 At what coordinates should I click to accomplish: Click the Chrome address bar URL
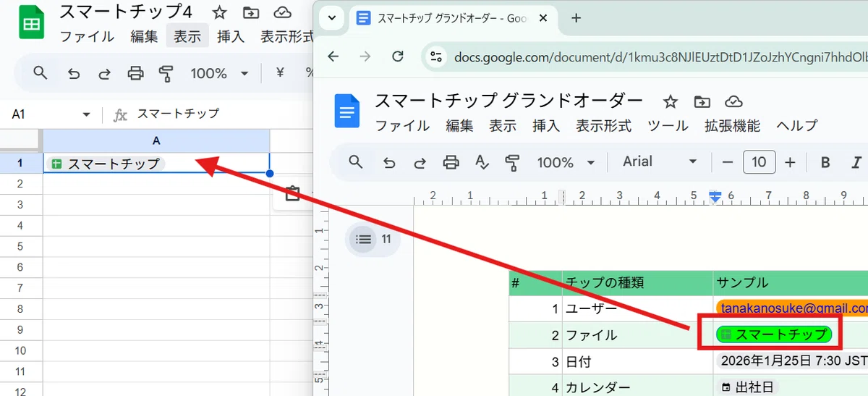tap(660, 56)
